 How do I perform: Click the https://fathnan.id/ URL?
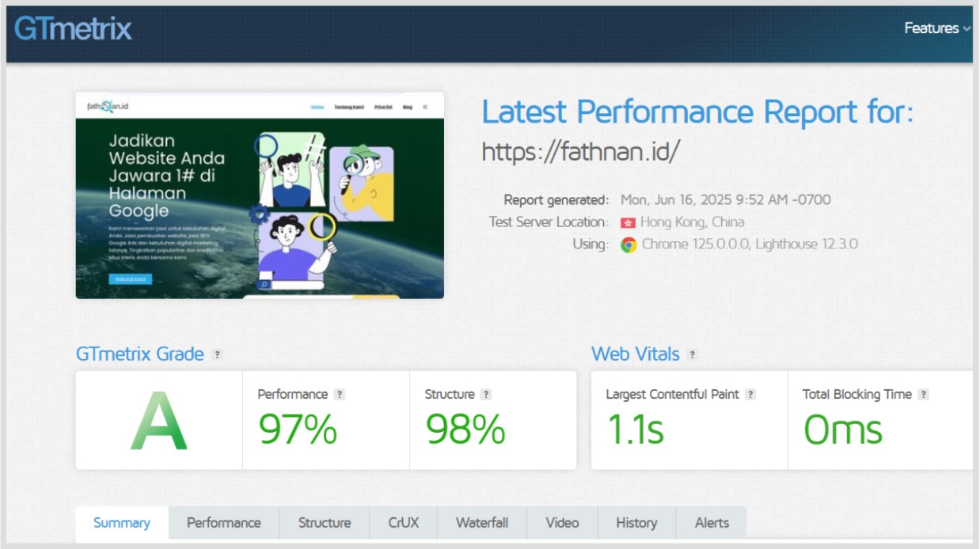coord(581,152)
